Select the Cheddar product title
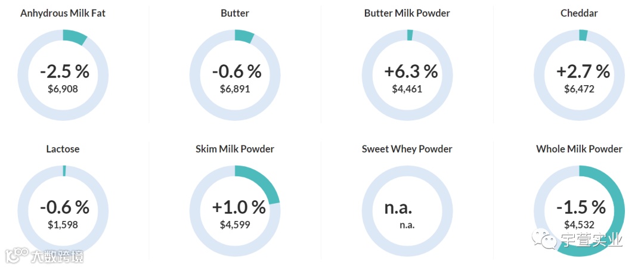The image size is (644, 268). click(579, 13)
